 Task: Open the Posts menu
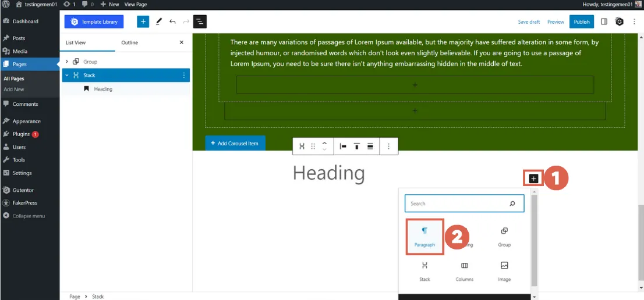click(19, 38)
